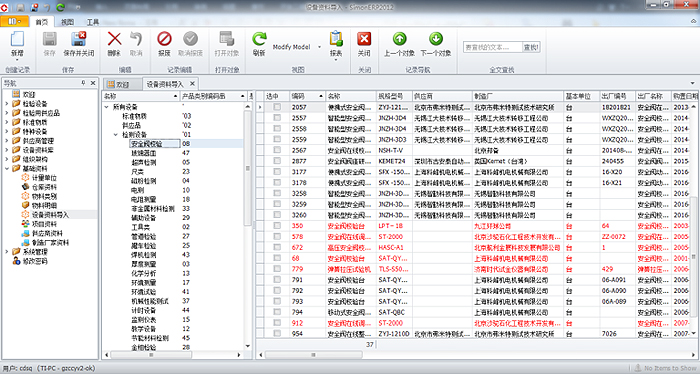Switch to the 首页 ribbon tab
The width and height of the screenshot is (700, 375).
pos(42,22)
